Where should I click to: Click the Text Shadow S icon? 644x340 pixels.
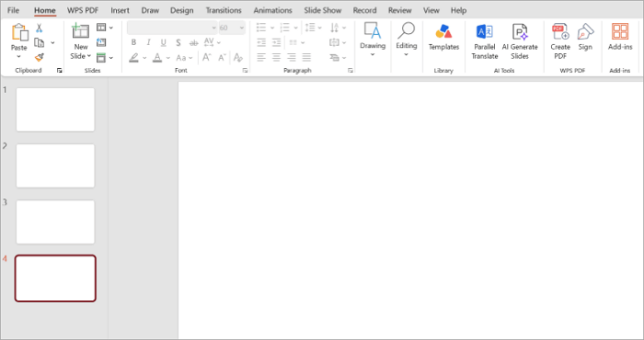178,42
